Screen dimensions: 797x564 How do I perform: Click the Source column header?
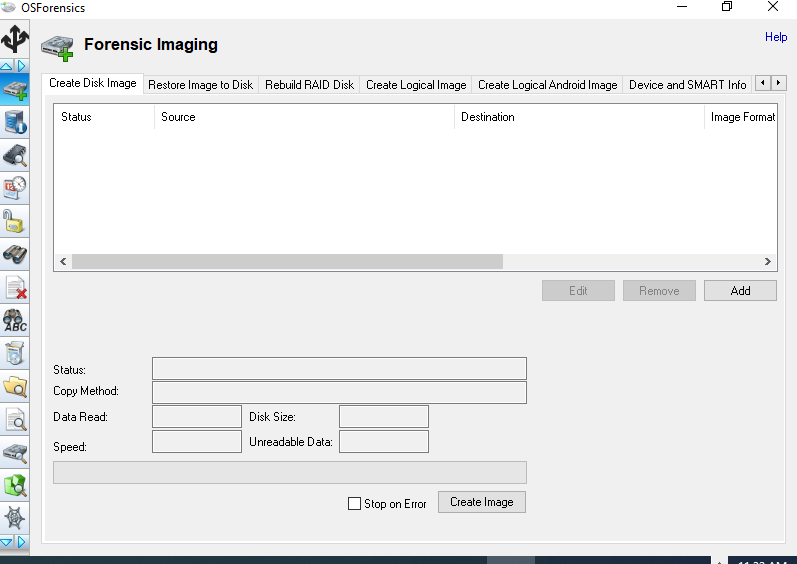click(304, 117)
